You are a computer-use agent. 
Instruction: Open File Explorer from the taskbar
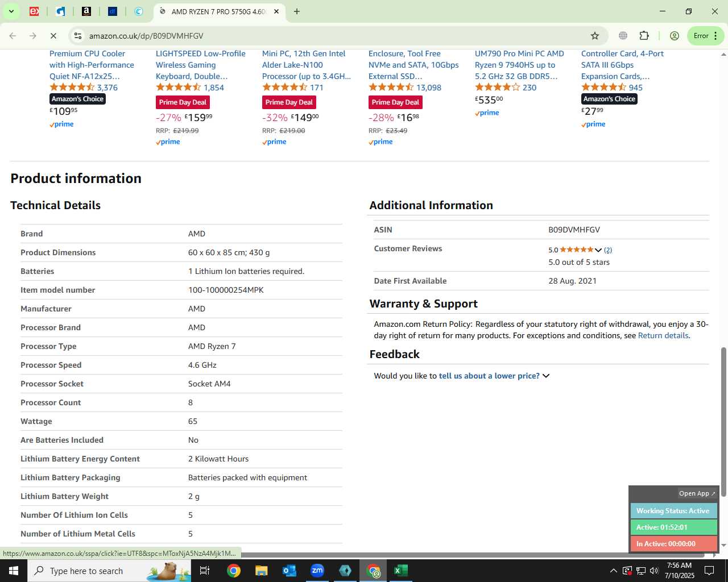(x=261, y=571)
